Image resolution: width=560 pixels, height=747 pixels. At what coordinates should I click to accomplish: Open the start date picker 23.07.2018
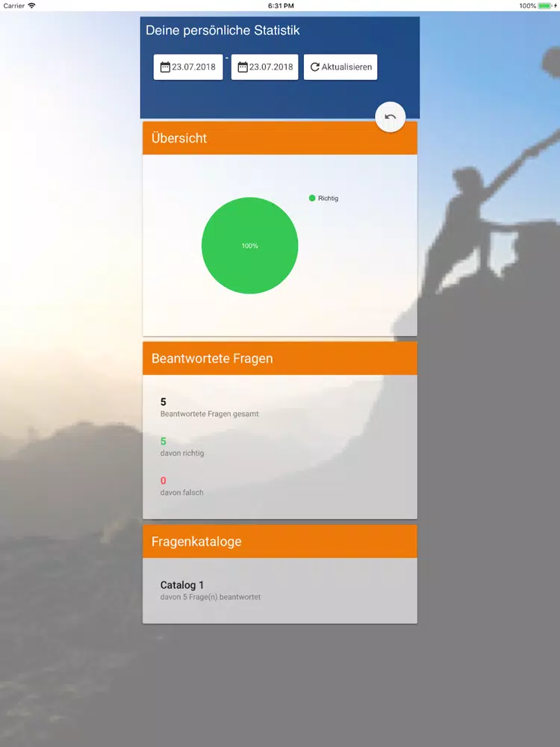(x=188, y=67)
